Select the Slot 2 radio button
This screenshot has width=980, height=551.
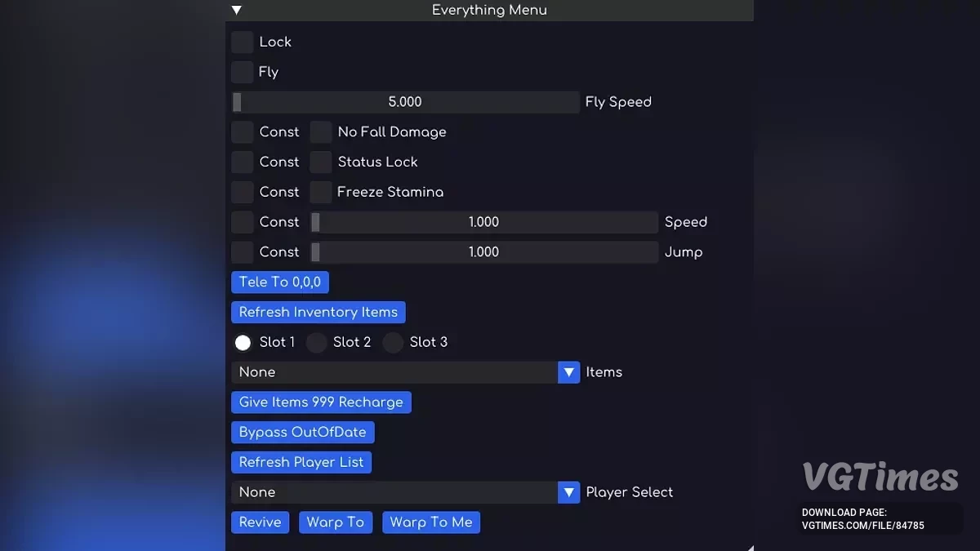click(317, 343)
